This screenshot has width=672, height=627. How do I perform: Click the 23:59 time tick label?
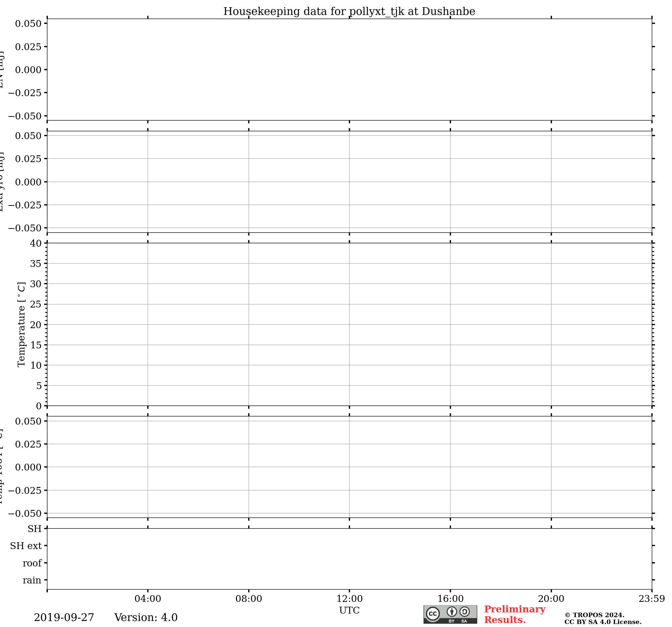coord(651,599)
